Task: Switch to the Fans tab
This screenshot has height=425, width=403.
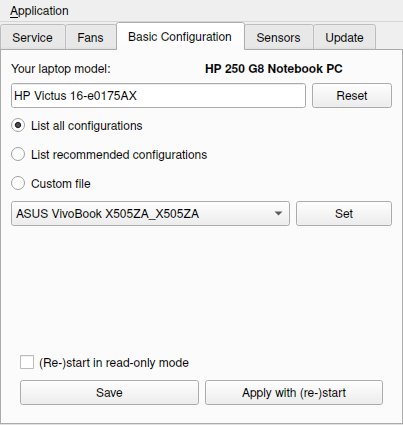Action: 90,37
